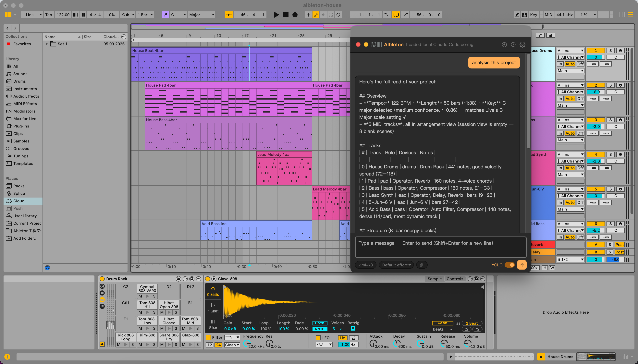
Task: Click the message input field
Action: pyautogui.click(x=441, y=247)
